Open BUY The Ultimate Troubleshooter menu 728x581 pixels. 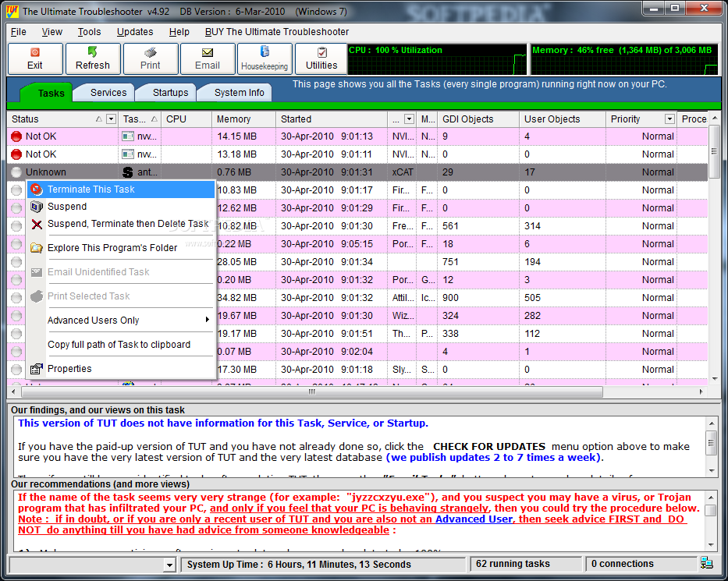click(x=277, y=31)
